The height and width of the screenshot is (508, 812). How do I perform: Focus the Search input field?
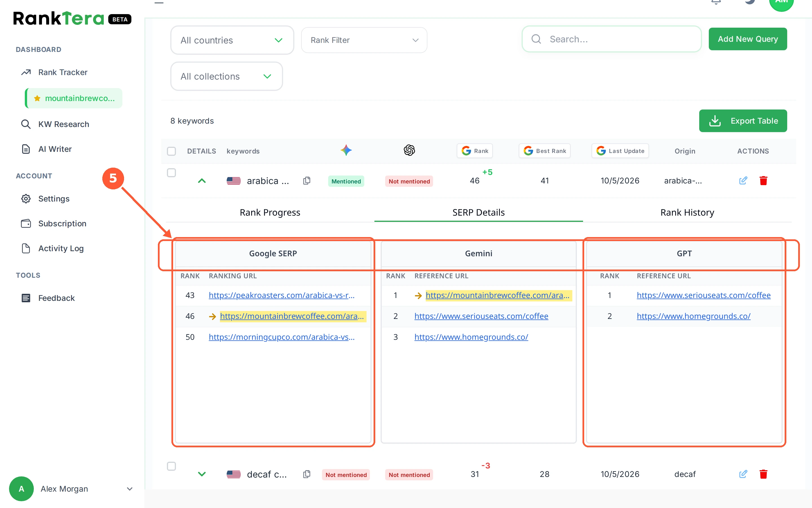click(x=611, y=39)
